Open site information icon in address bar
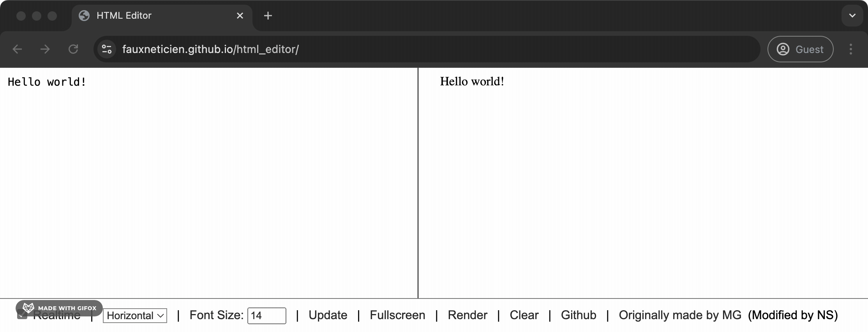 (106, 49)
